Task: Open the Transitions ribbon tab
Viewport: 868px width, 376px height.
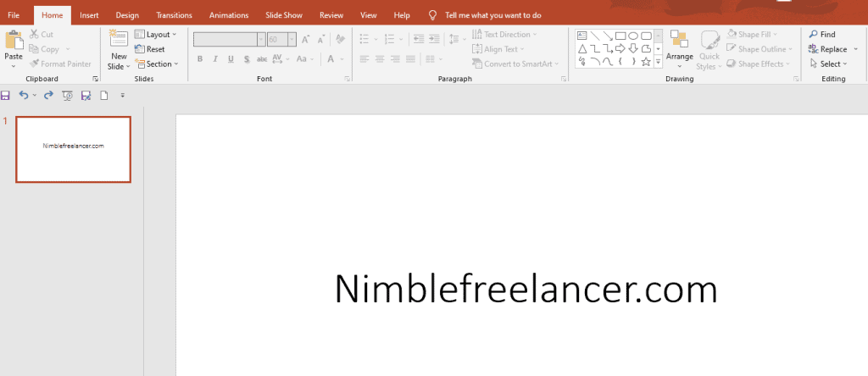Action: click(x=174, y=15)
